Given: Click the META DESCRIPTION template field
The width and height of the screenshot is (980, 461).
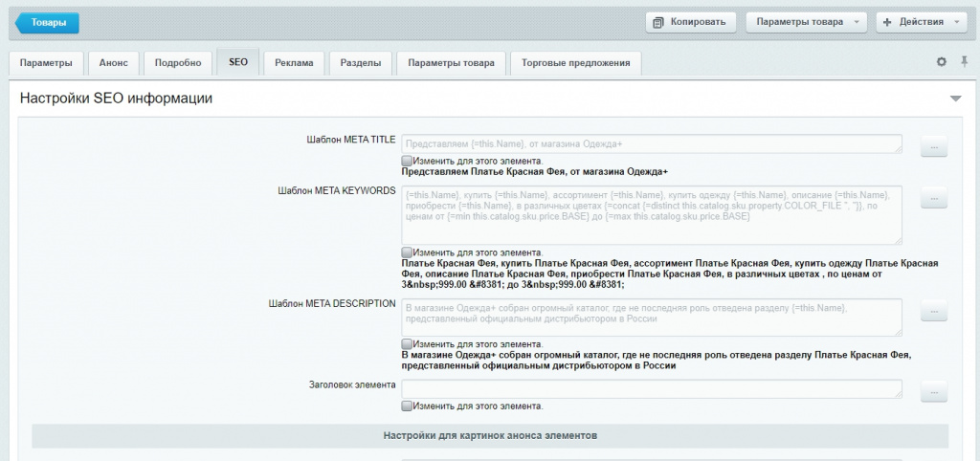Looking at the screenshot, I should (652, 318).
